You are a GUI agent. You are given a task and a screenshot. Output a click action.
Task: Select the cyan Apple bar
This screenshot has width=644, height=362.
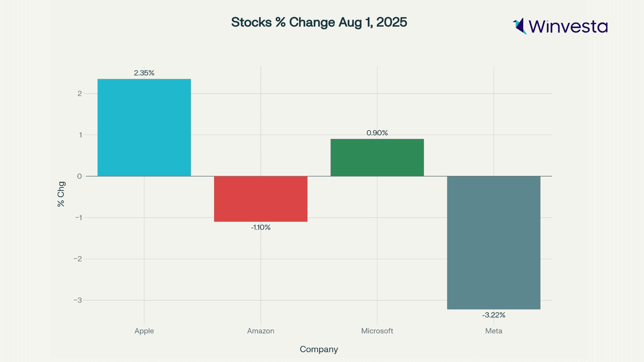click(144, 128)
